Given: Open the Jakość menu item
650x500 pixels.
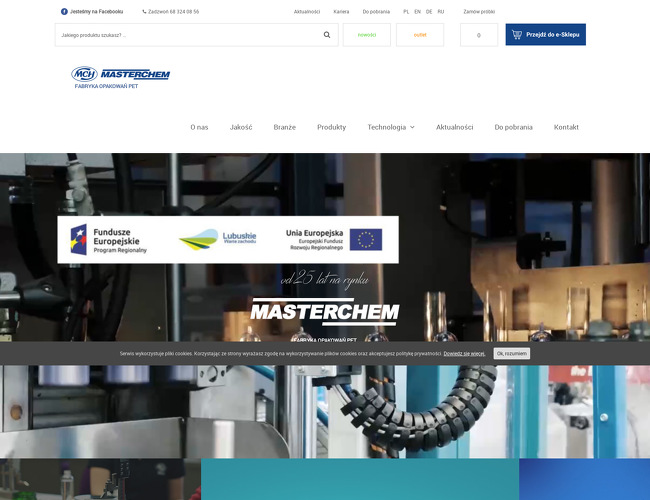Looking at the screenshot, I should [x=241, y=127].
